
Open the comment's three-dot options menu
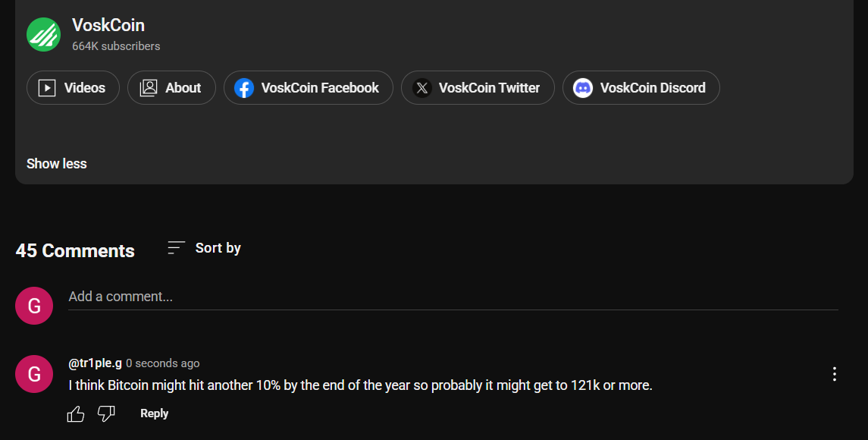[834, 374]
